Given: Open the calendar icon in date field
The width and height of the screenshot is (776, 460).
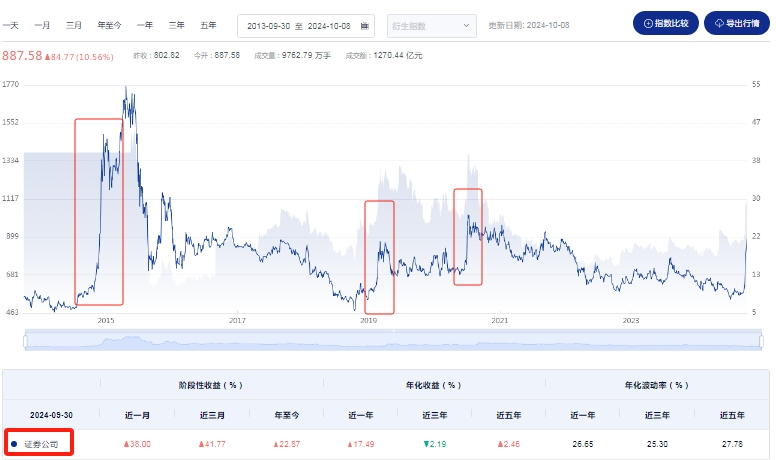Looking at the screenshot, I should (365, 26).
